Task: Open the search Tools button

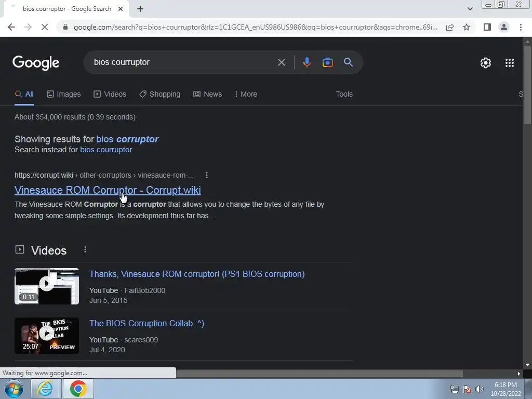Action: 344,95
